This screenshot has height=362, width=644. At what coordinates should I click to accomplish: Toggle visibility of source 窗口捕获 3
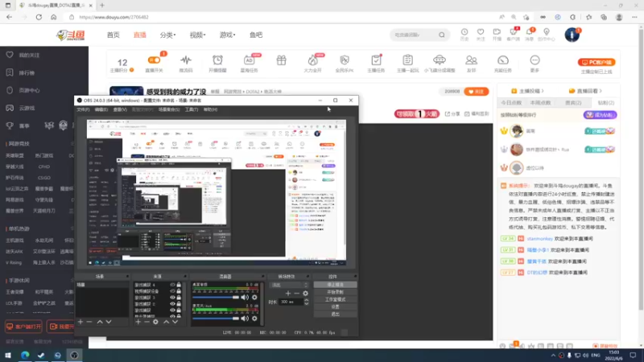172,298
